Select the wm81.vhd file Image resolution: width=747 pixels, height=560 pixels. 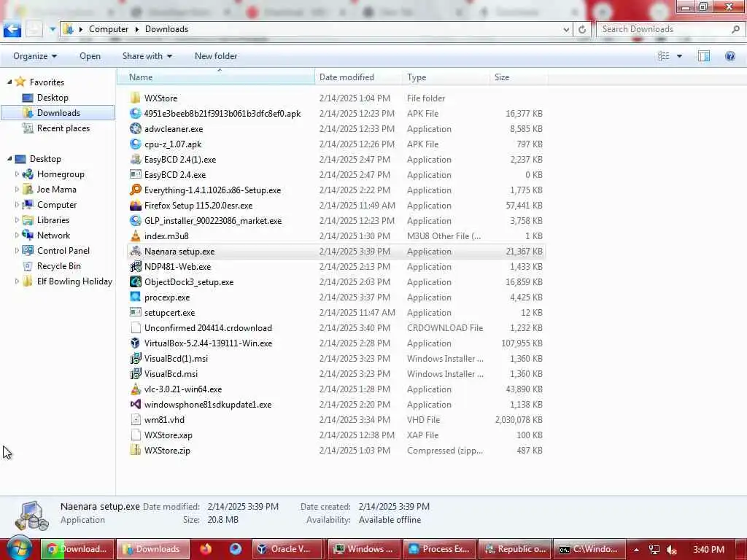tap(337, 420)
